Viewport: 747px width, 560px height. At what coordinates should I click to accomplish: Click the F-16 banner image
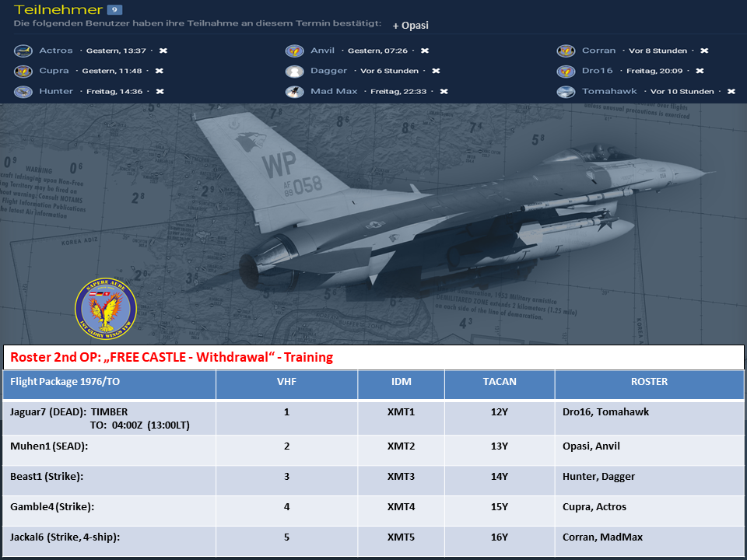point(373,224)
